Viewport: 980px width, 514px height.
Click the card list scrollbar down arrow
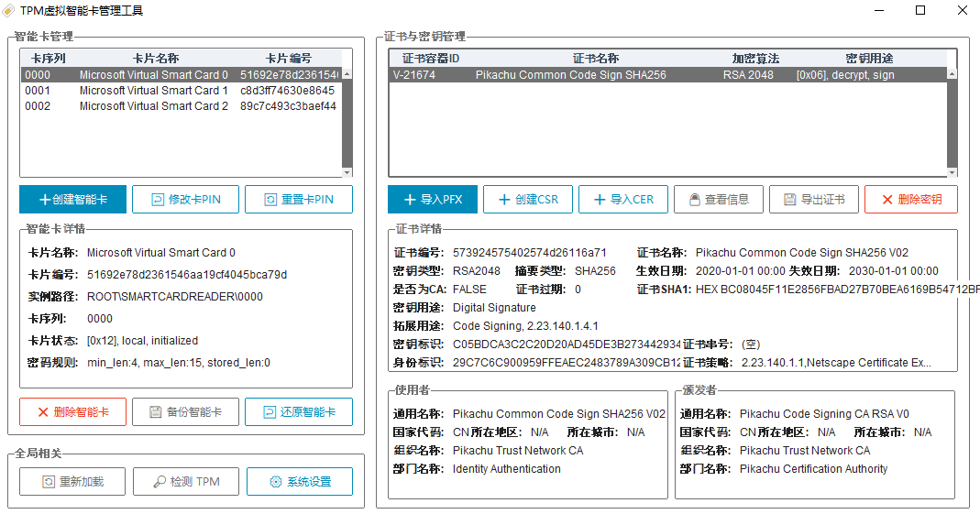click(347, 172)
